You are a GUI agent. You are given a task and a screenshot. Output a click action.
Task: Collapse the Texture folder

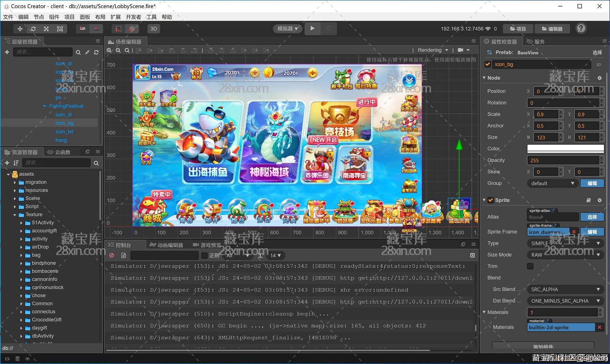tap(15, 215)
